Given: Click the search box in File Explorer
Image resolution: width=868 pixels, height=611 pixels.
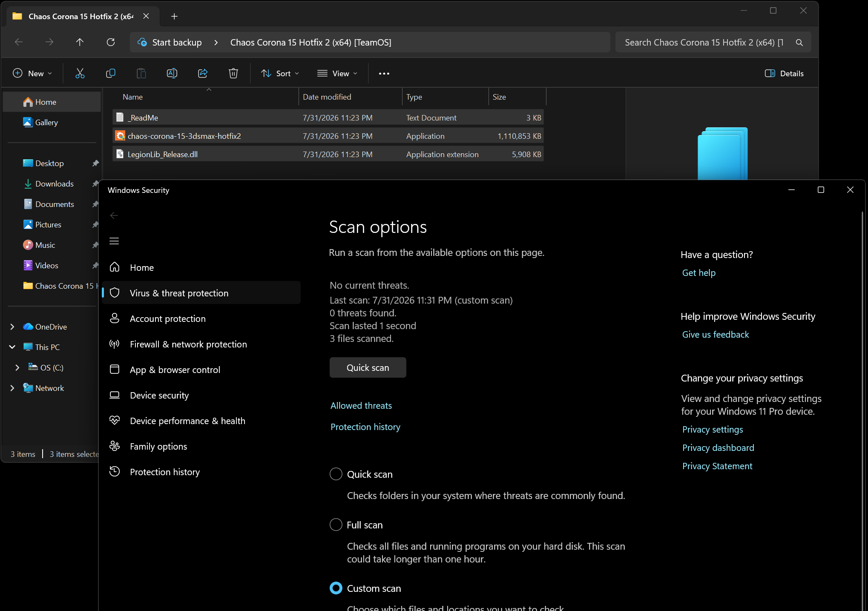Looking at the screenshot, I should pyautogui.click(x=713, y=43).
